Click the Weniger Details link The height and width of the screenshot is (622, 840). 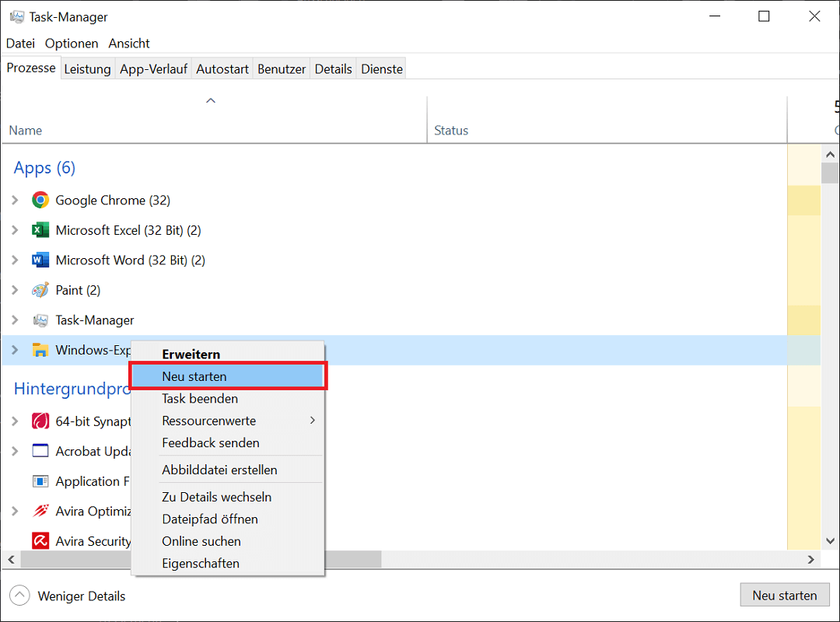(82, 596)
